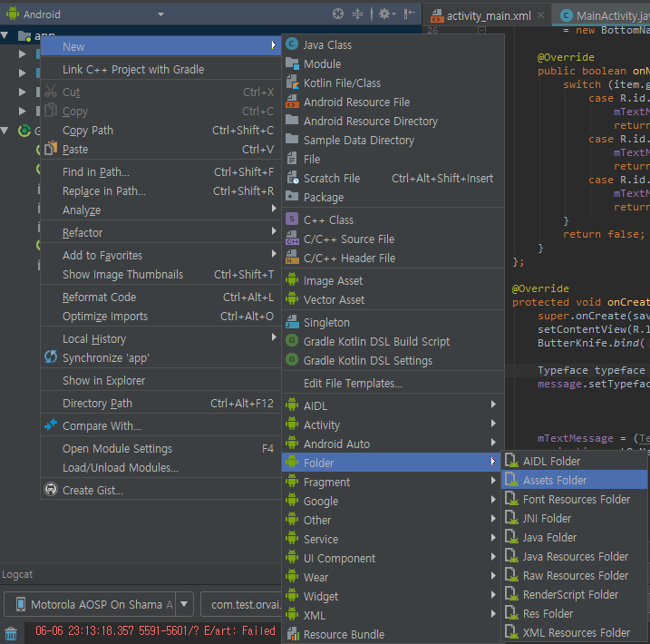The height and width of the screenshot is (644, 650).
Task: Expand the Google submenu arrow
Action: (x=493, y=500)
